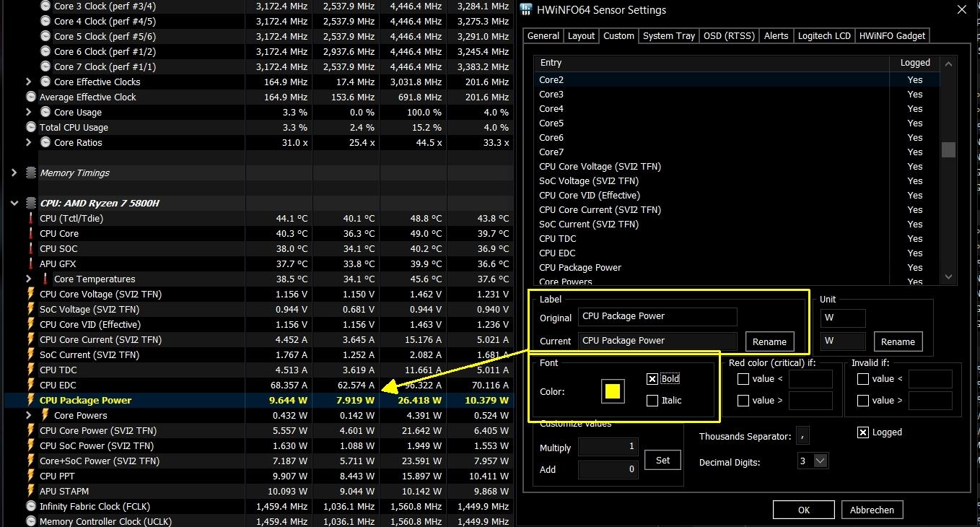980x527 pixels.
Task: Click the Thousands Separator field
Action: (x=803, y=436)
